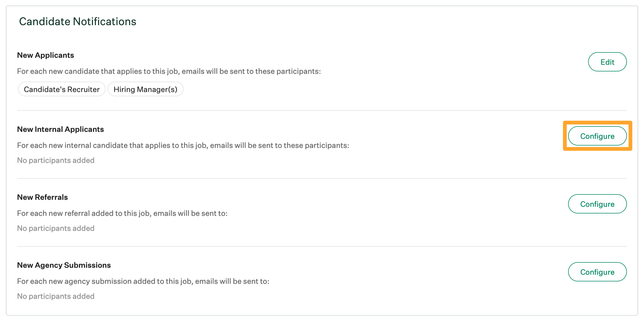This screenshot has width=644, height=321.
Task: Click No participants added under New Internal Applicants
Action: pyautogui.click(x=56, y=160)
